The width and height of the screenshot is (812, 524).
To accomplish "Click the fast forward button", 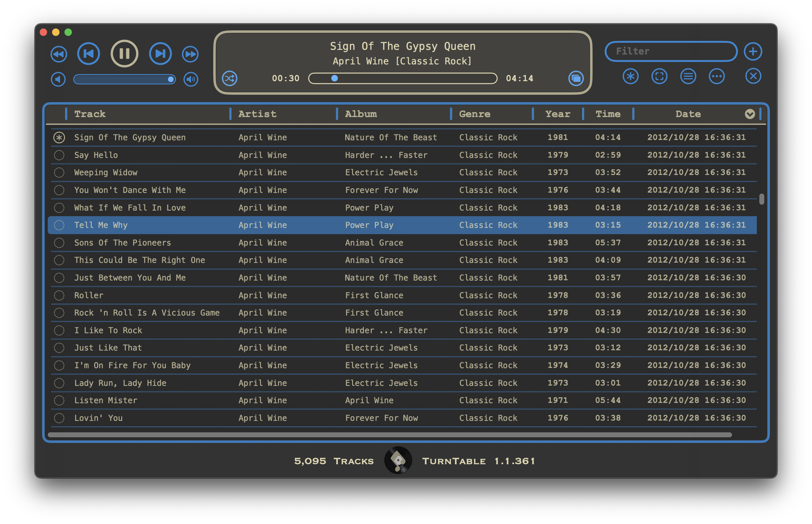I will click(190, 54).
